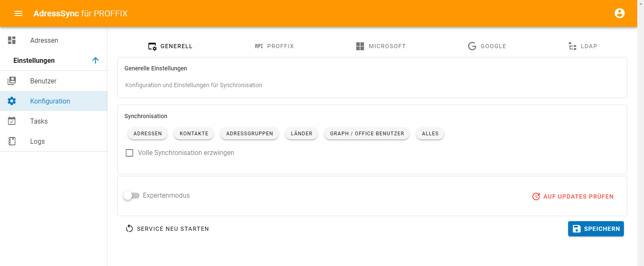644x266 pixels.
Task: Click the Google logo tab icon
Action: click(x=472, y=46)
